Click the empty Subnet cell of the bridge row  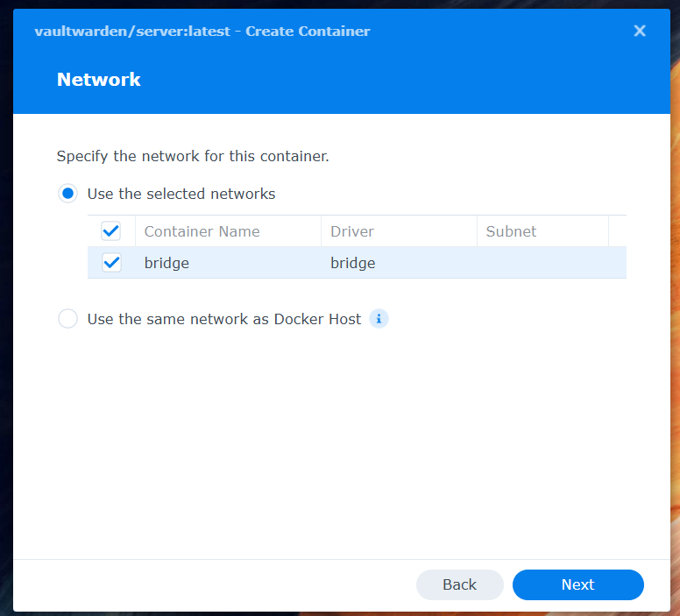542,263
